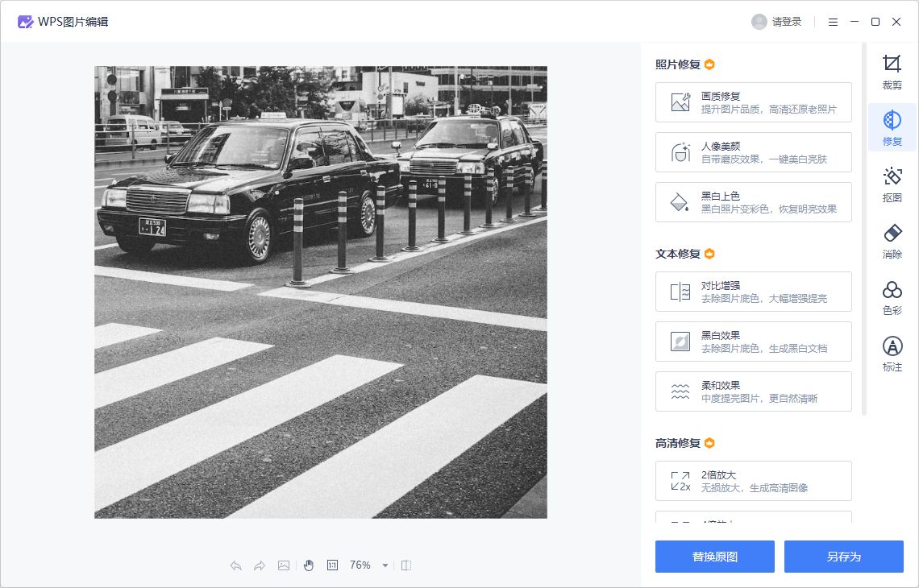This screenshot has height=588, width=919.
Task: Click the 文本修复 section heading
Action: click(677, 254)
